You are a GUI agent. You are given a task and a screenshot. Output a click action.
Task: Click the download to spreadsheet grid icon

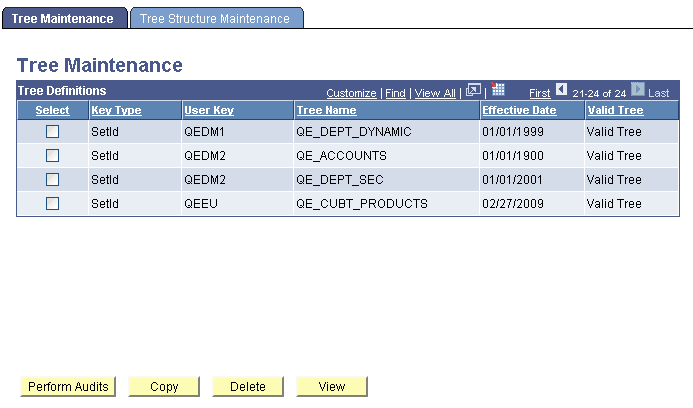tap(498, 90)
